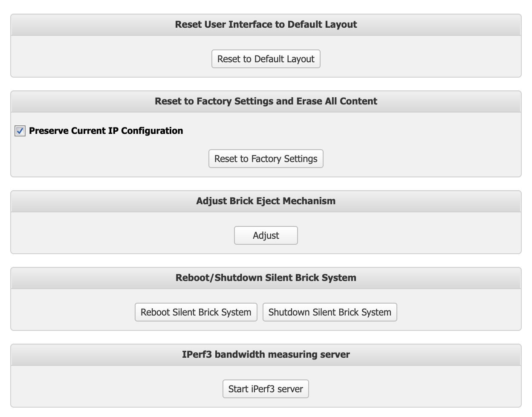532x417 pixels.
Task: Restart the system using the Reboot button
Action: coord(196,312)
